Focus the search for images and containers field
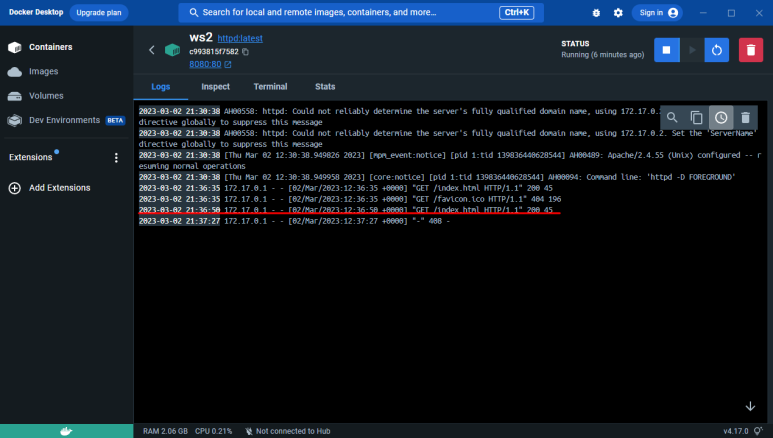This screenshot has height=438, width=773. [x=361, y=12]
